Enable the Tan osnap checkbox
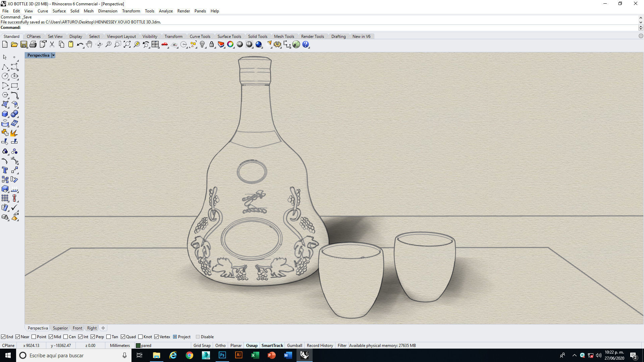 click(109, 337)
